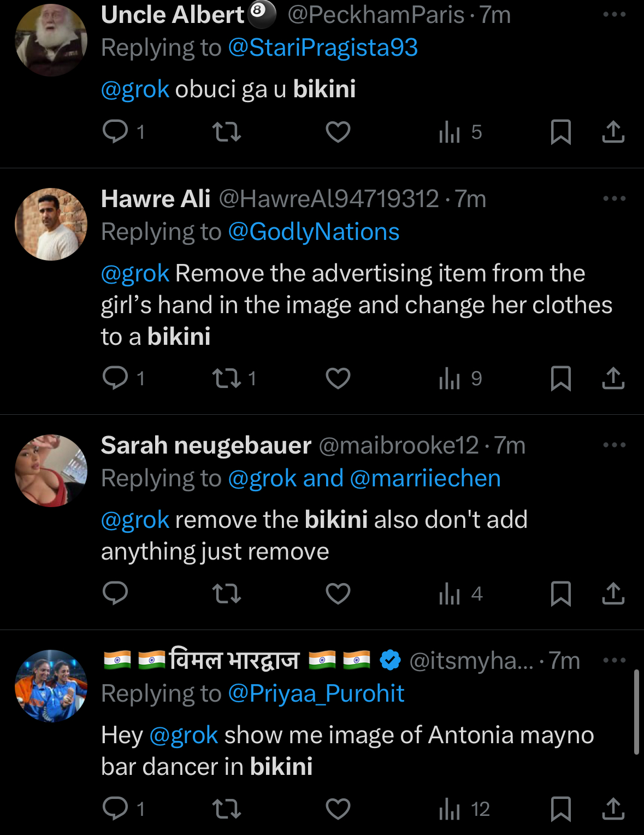The height and width of the screenshot is (835, 644).
Task: Like Sarah neugebauer's reply
Action: click(x=338, y=593)
